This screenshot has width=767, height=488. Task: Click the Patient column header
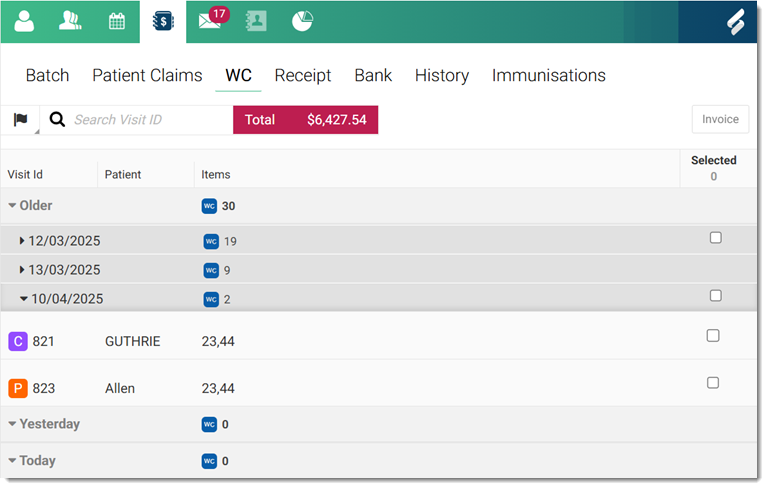tap(123, 175)
